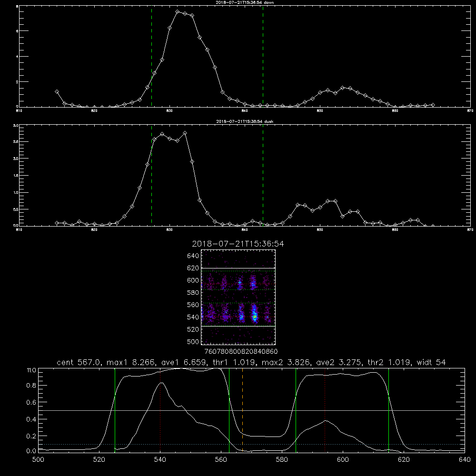Click the brightest spot in the spectrogram's lower band

[255, 317]
